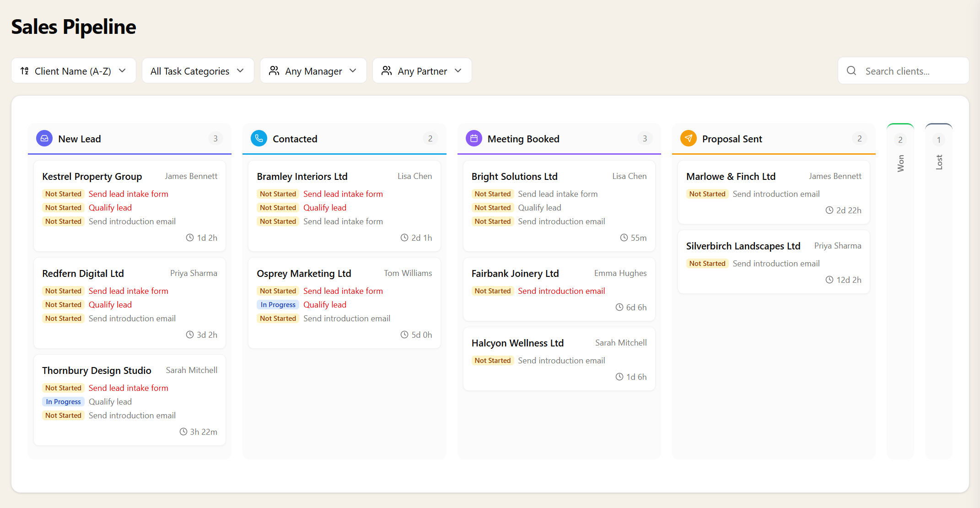Open the Client Name (A-Z) sort dropdown

(x=74, y=70)
